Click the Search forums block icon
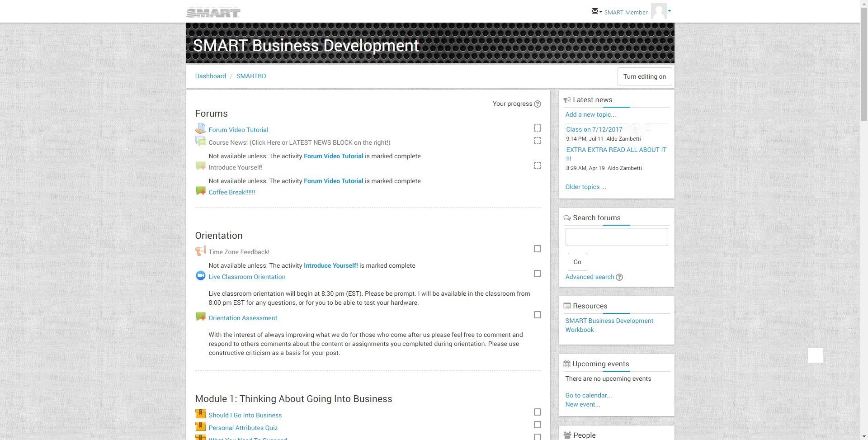This screenshot has width=868, height=440. point(567,218)
